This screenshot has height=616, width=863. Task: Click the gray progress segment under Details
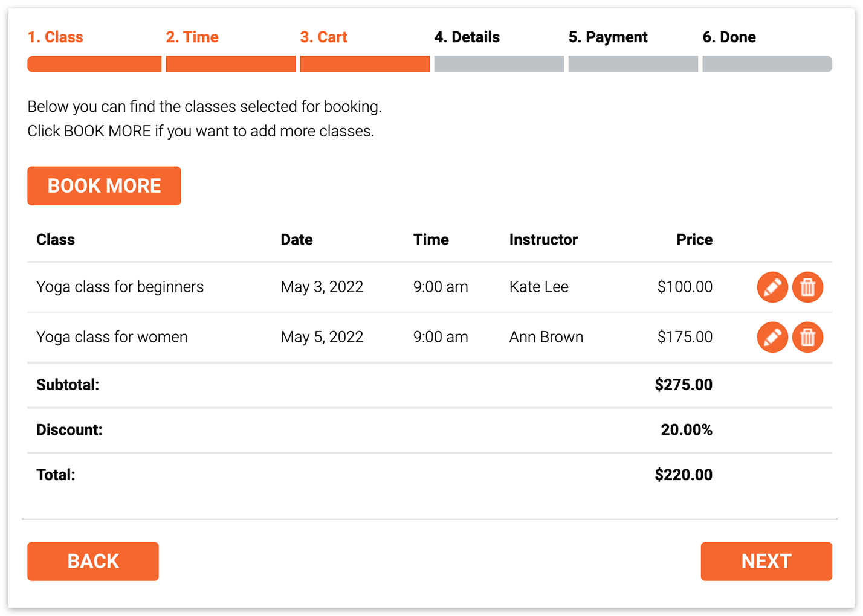pyautogui.click(x=499, y=64)
